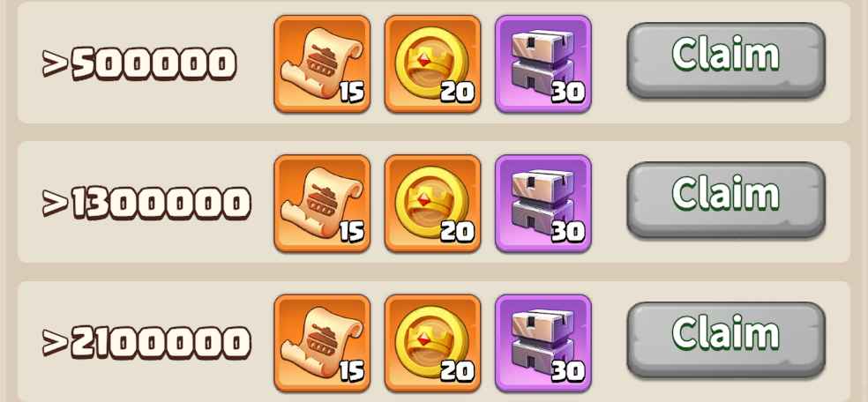Image resolution: width=868 pixels, height=402 pixels.
Task: Tap the purple steel block in the >500000 row
Action: pos(543,64)
